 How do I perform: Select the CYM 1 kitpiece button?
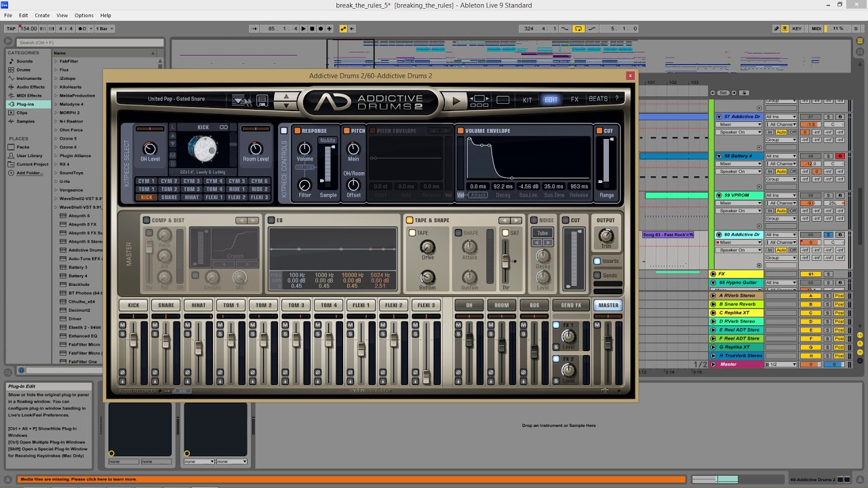coord(146,181)
